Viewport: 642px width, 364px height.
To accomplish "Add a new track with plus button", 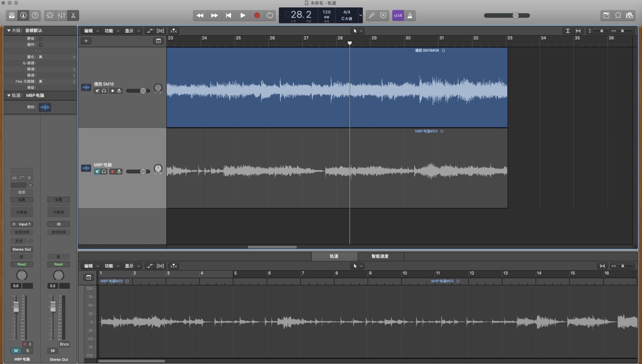I will point(86,41).
